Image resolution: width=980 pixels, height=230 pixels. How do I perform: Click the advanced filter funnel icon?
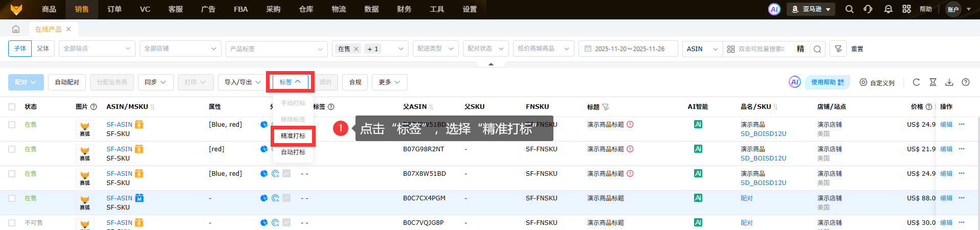coord(838,49)
